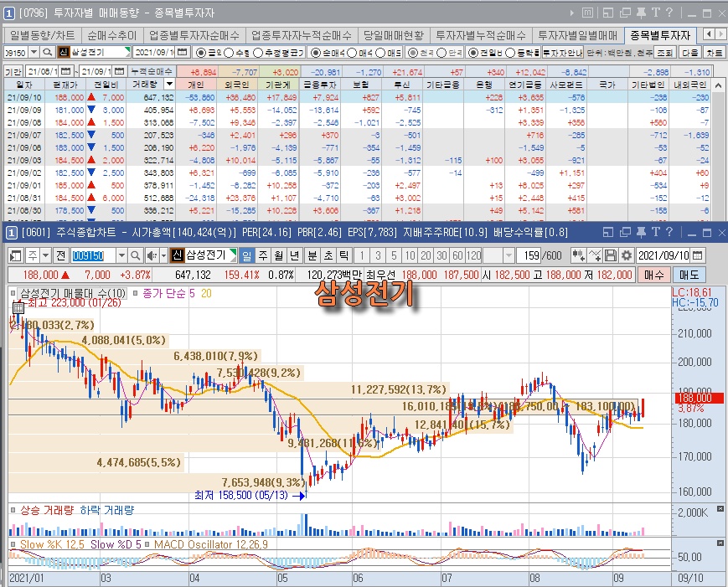
Task: Click the line-tool drawing icon in chart toolbar
Action: (595, 255)
